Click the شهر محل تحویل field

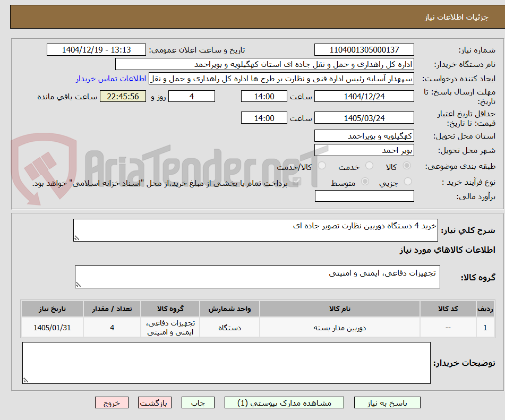coord(364,150)
